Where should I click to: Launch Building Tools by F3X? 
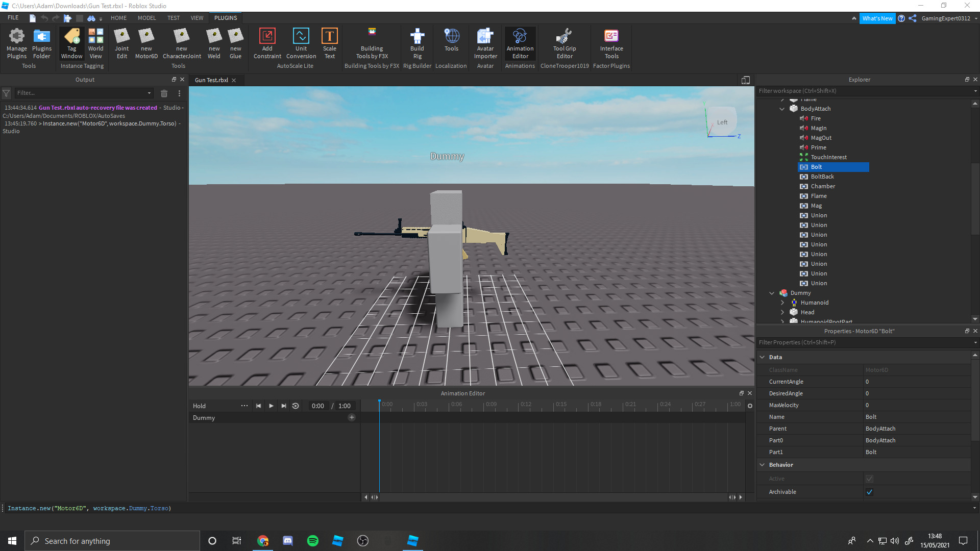[x=372, y=43]
